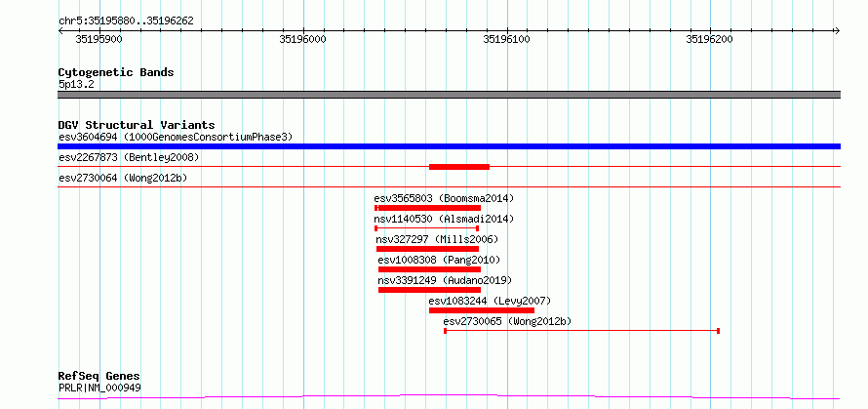868x409 pixels.
Task: Open the esv2730065 (Wong2012b) label
Action: point(507,321)
